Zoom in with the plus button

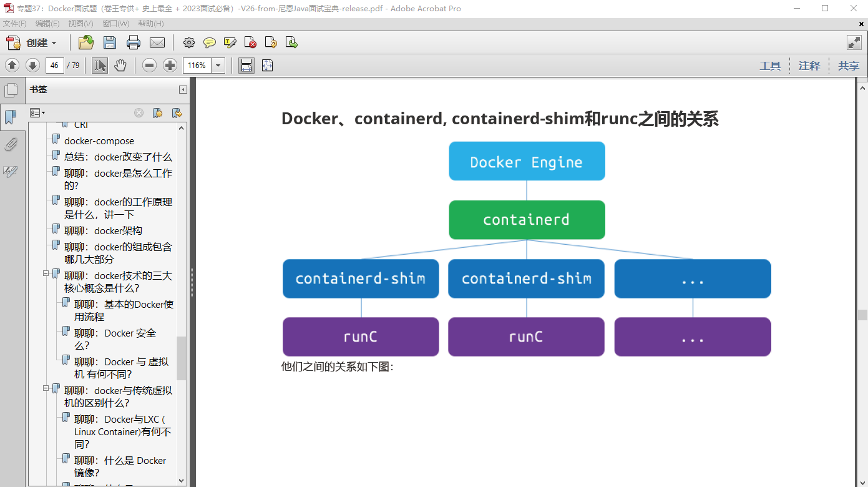pyautogui.click(x=170, y=65)
